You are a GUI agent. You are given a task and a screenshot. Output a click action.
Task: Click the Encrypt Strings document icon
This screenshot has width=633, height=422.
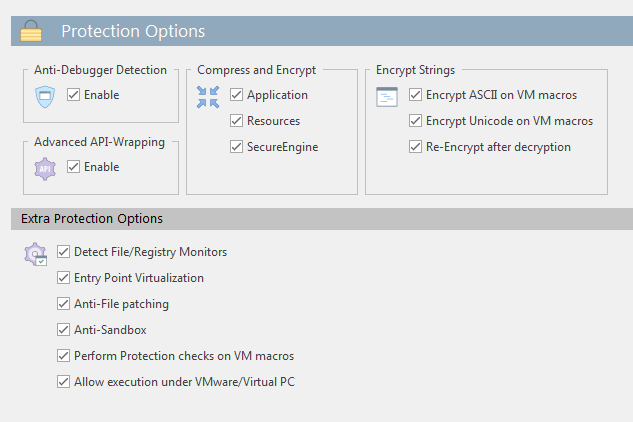[x=387, y=97]
